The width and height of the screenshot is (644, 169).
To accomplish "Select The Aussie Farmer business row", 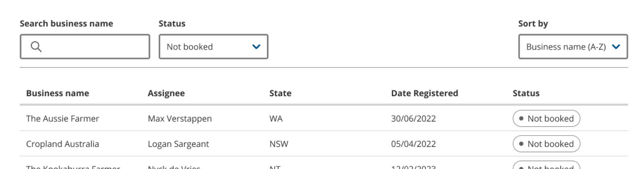I will click(62, 119).
